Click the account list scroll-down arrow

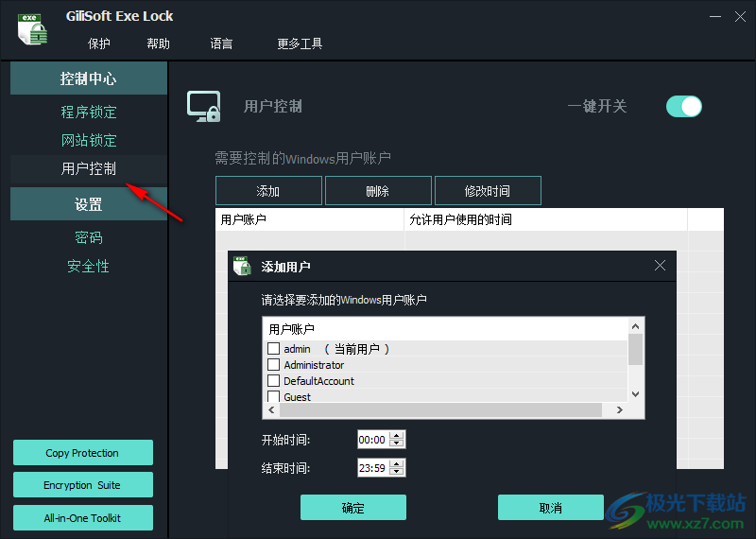tap(635, 393)
